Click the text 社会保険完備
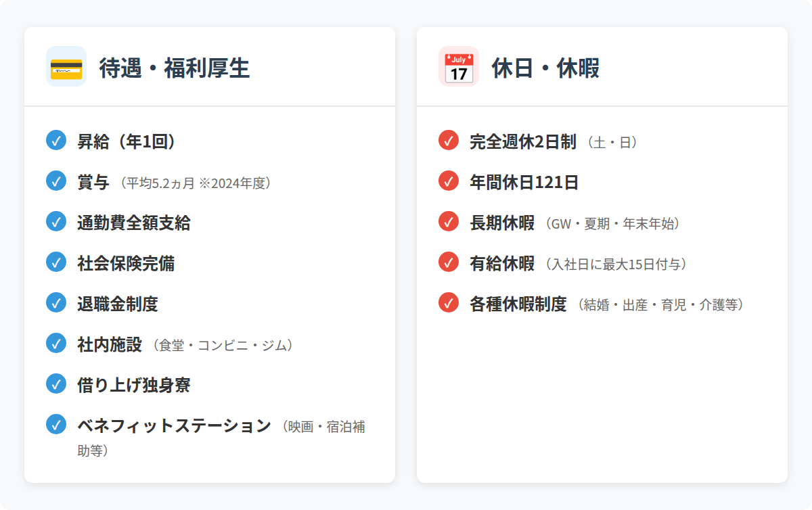Screen dimensions: 812x510 [126, 264]
